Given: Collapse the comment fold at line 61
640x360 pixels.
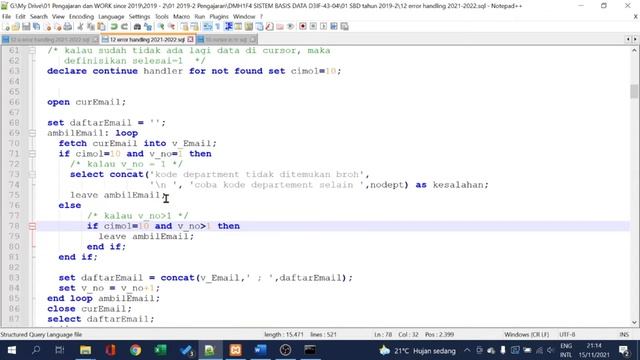Looking at the screenshot, I should (x=32, y=51).
